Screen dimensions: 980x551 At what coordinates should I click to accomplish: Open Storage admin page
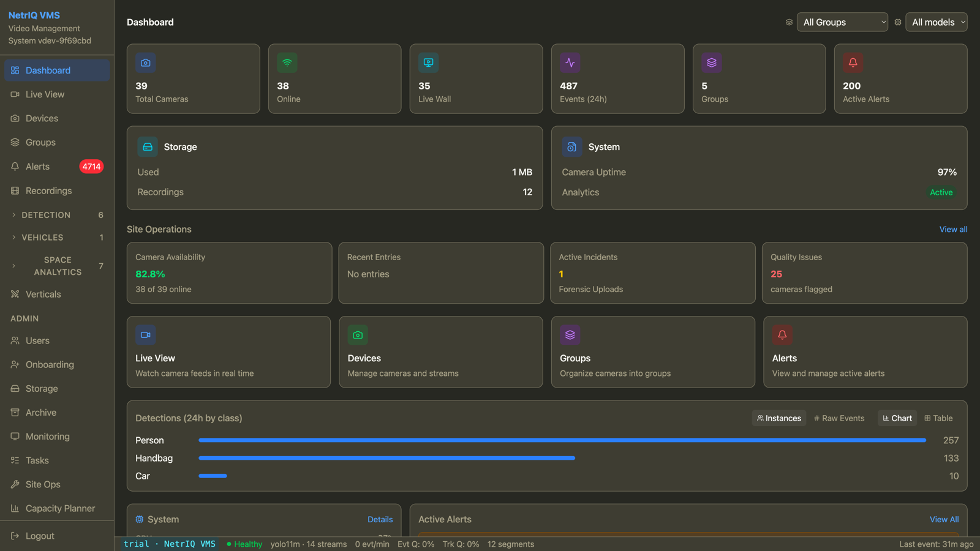click(57, 388)
